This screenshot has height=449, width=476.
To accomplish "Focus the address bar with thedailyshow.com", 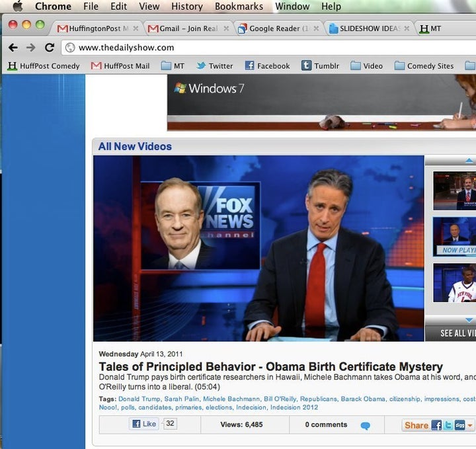I will pyautogui.click(x=268, y=48).
